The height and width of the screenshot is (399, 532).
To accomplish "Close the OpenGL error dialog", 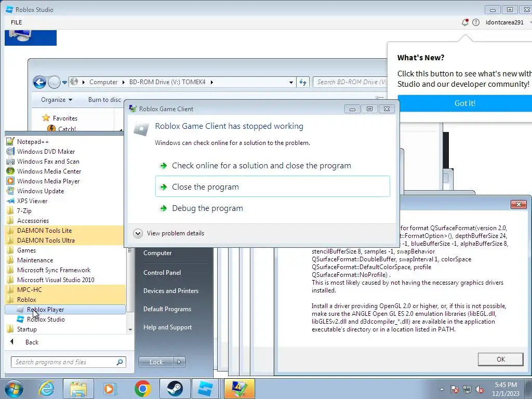I will click(x=519, y=204).
